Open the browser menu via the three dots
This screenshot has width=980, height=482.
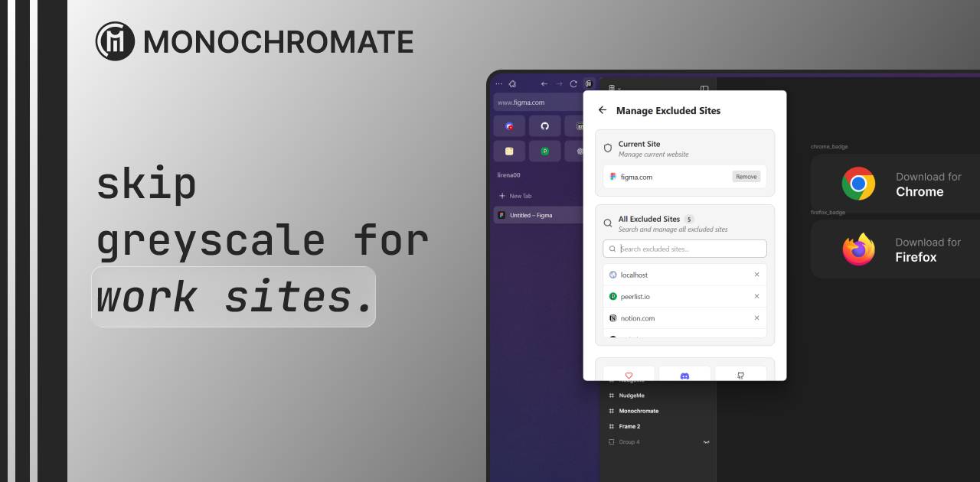pyautogui.click(x=498, y=83)
